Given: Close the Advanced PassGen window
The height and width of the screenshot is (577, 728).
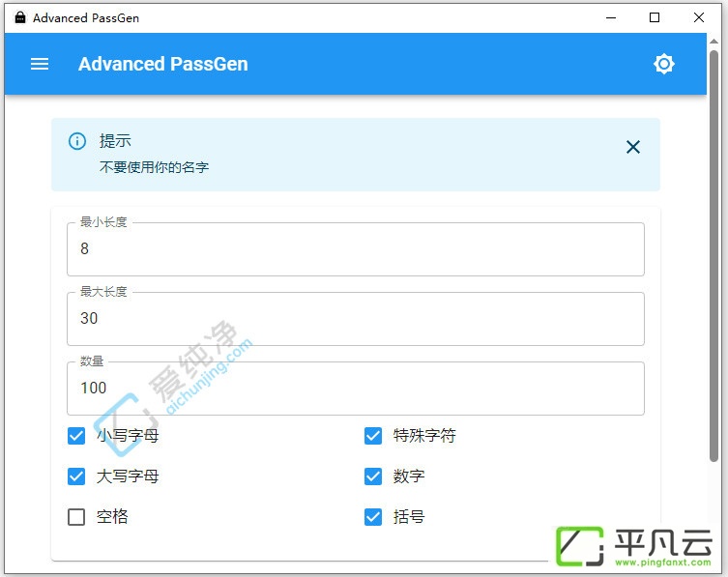Looking at the screenshot, I should pos(699,17).
